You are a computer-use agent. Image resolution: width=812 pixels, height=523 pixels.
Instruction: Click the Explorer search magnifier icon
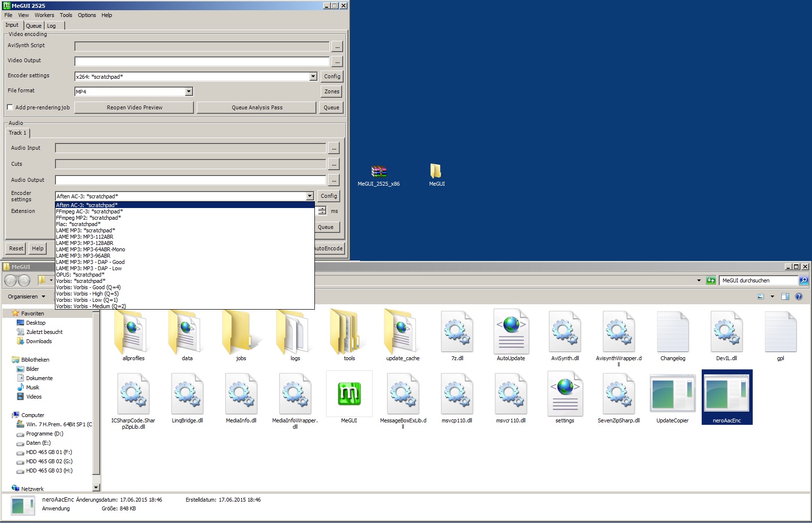[x=804, y=280]
